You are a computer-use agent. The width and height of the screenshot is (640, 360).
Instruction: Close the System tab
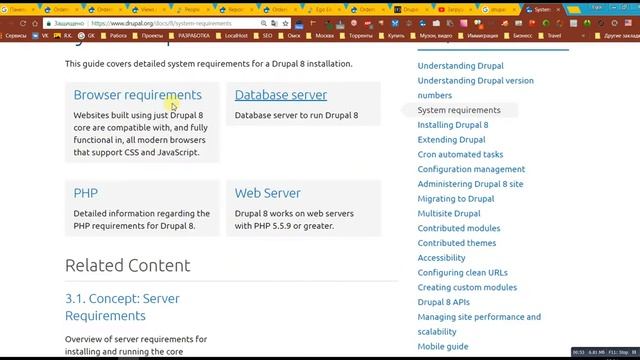[558, 9]
